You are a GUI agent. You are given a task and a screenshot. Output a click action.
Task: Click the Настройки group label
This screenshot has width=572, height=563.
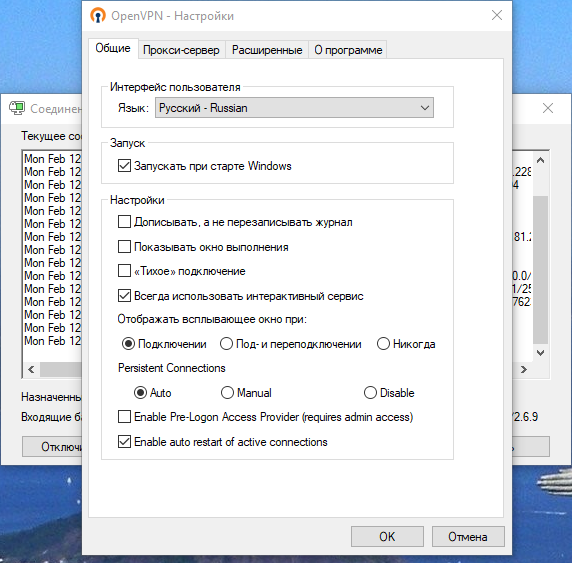(137, 200)
